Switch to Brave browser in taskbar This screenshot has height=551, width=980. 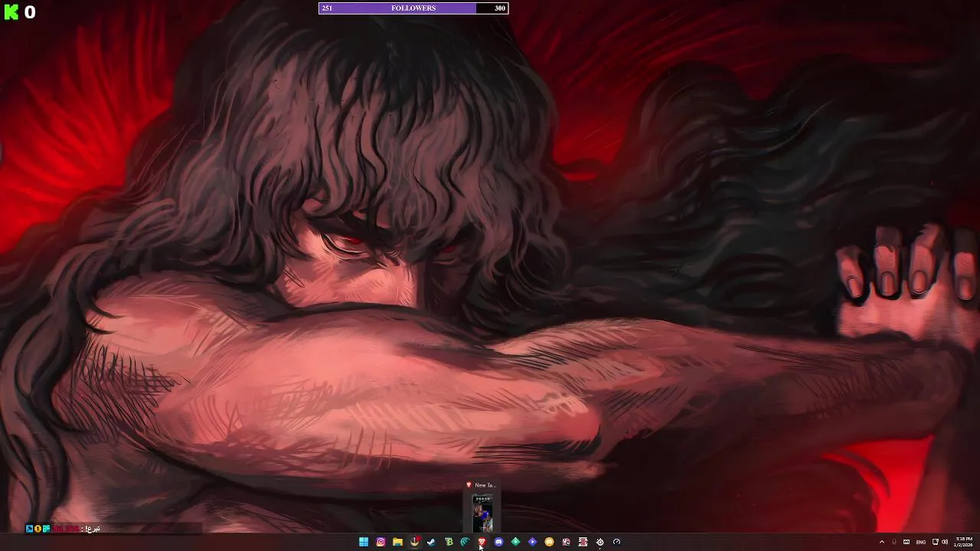(x=482, y=542)
